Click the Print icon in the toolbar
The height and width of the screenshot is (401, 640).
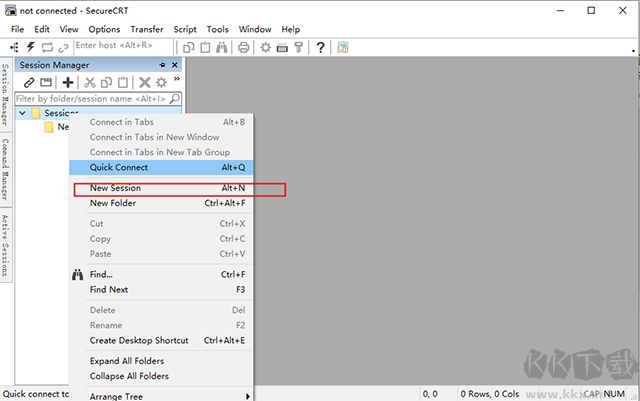point(244,48)
